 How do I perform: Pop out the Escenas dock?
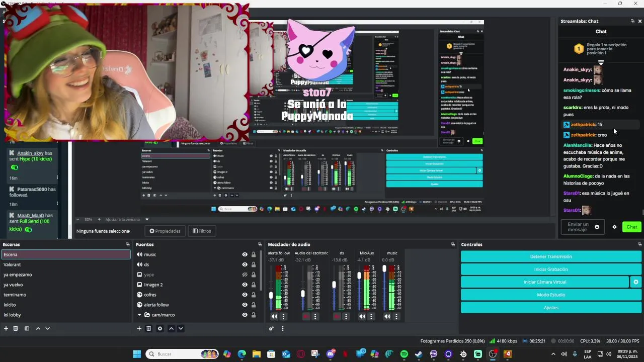pos(127,244)
